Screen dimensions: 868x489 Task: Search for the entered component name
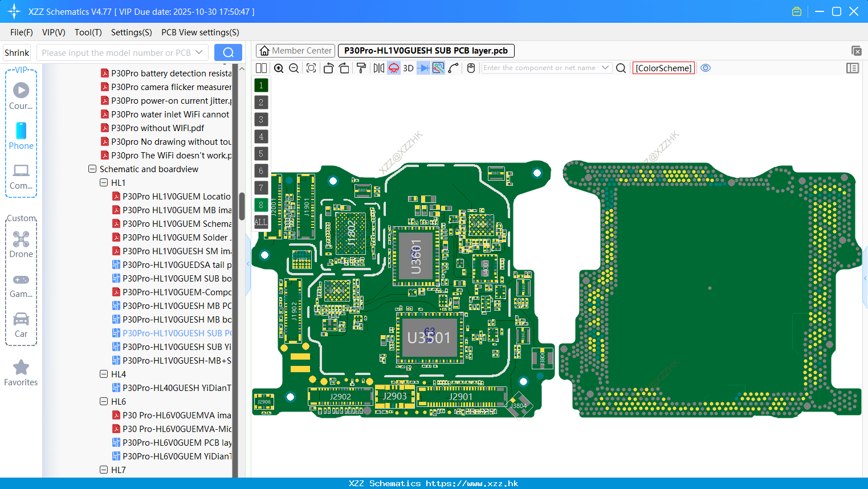pyautogui.click(x=621, y=68)
